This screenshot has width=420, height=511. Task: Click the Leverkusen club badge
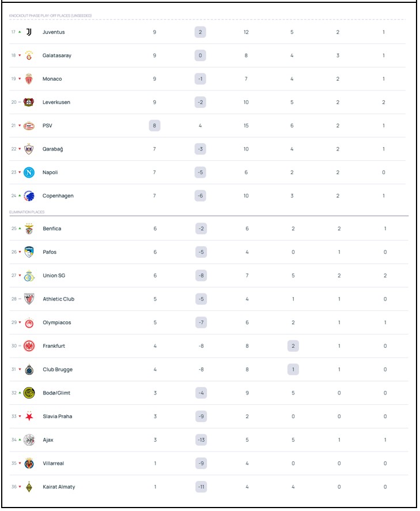click(x=29, y=103)
